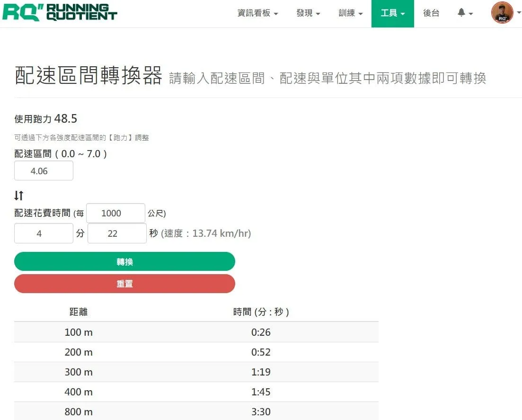
Task: Select the 100 m distance cell
Action: [79, 332]
